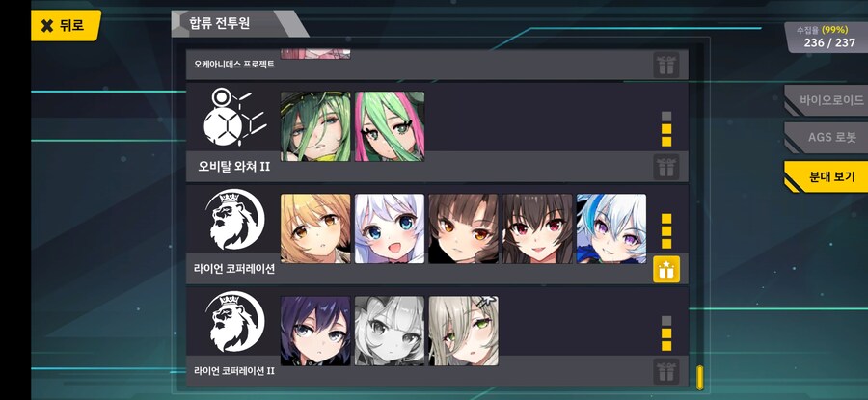
Task: Tap the 라이언 코퍼레이션 lion emblem
Action: click(x=234, y=220)
